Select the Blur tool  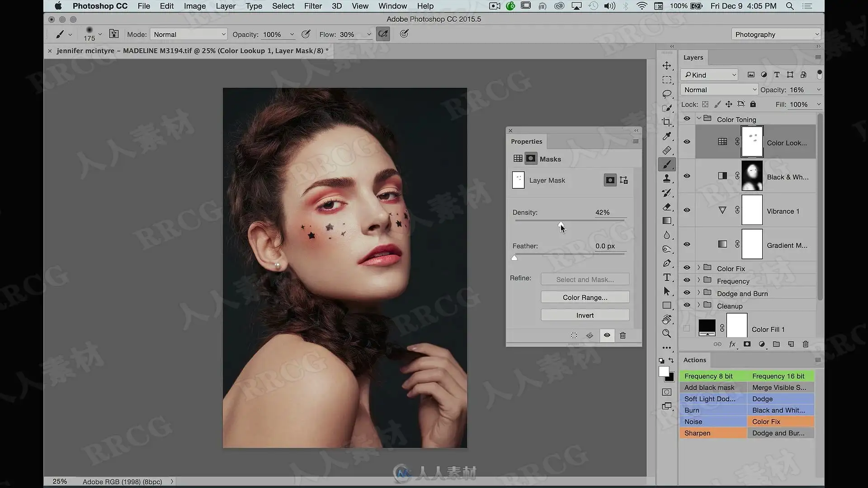click(667, 235)
